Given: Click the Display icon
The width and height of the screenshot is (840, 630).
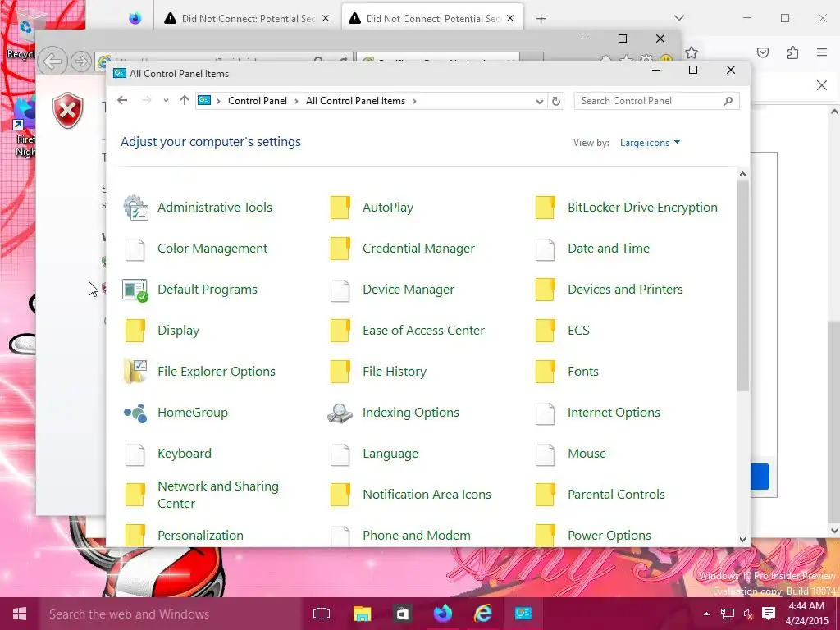Looking at the screenshot, I should pos(135,331).
